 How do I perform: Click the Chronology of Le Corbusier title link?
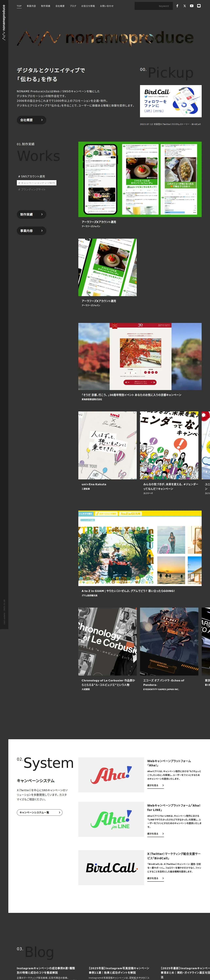coord(108,683)
